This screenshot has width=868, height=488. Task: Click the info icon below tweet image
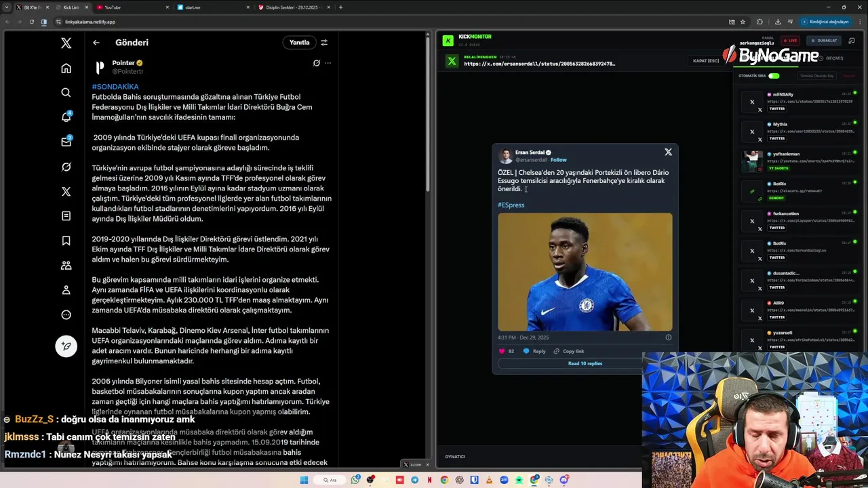pyautogui.click(x=668, y=337)
